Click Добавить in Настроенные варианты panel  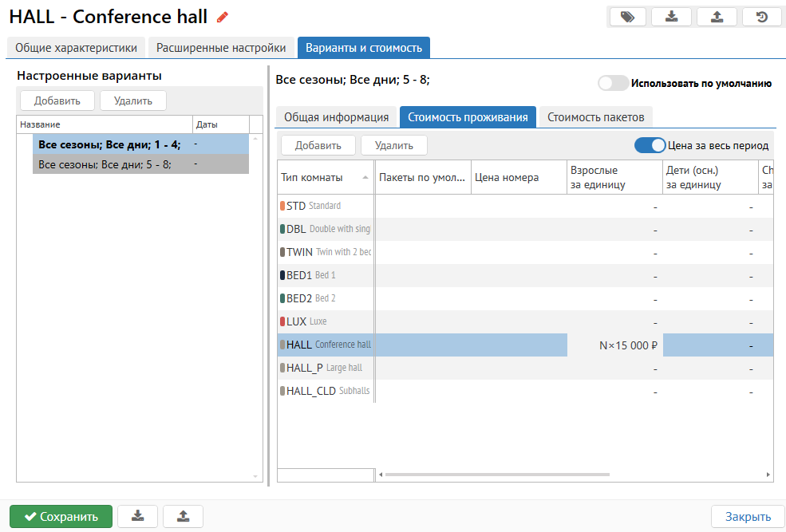pyautogui.click(x=57, y=100)
